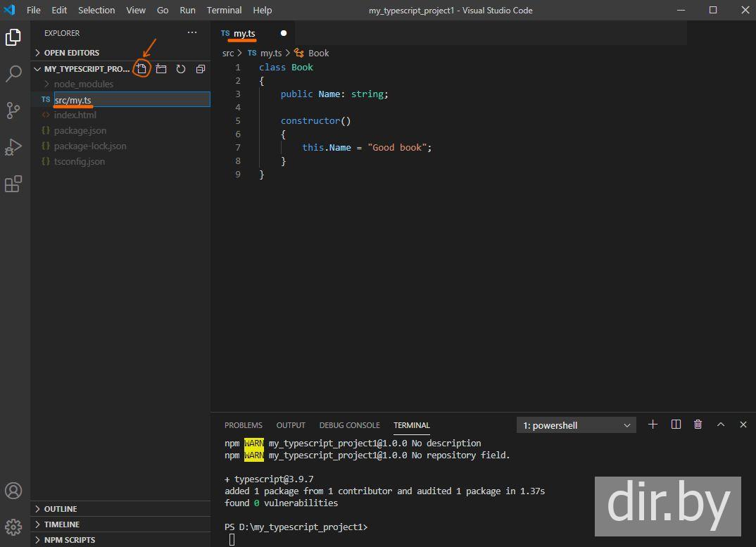Image resolution: width=756 pixels, height=547 pixels.
Task: Open the Run and Debug view
Action: (13, 147)
